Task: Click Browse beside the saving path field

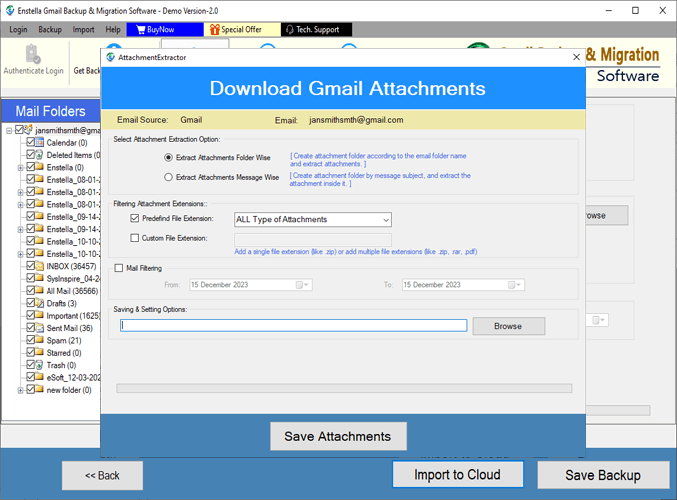Action: click(508, 326)
